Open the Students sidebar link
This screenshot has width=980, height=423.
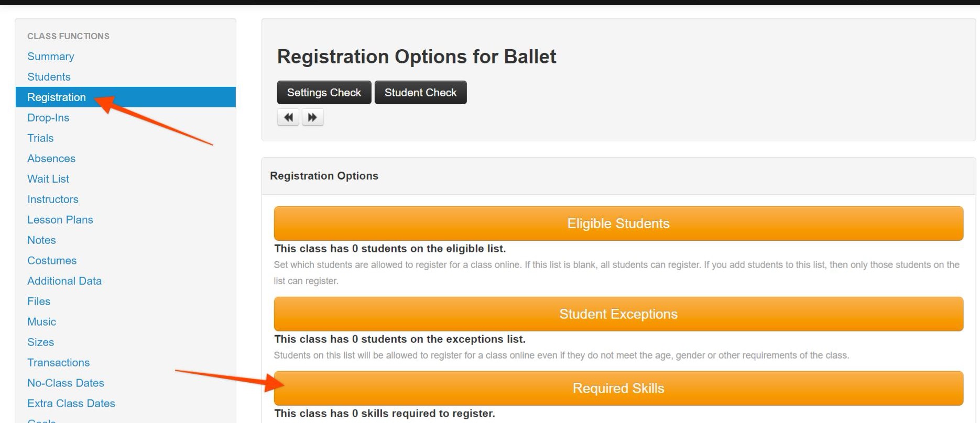pyautogui.click(x=49, y=77)
